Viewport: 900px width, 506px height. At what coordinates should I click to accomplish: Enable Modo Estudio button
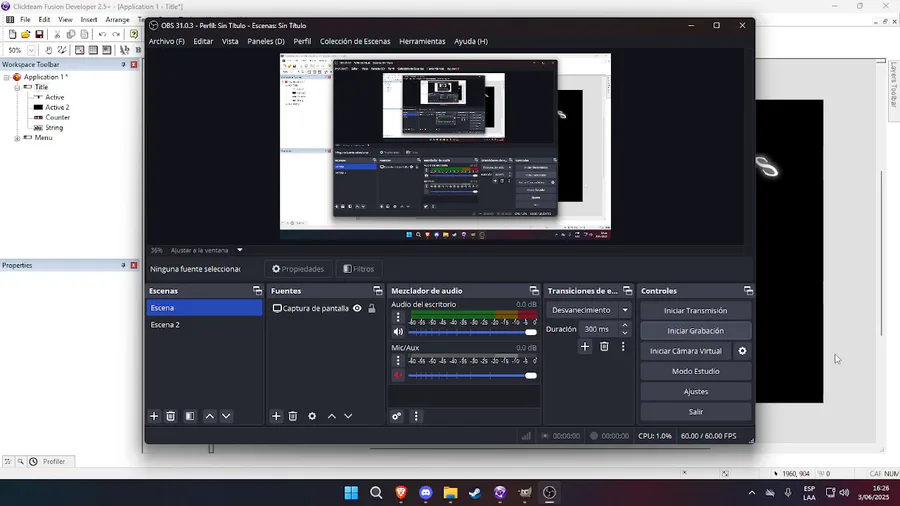pos(696,371)
